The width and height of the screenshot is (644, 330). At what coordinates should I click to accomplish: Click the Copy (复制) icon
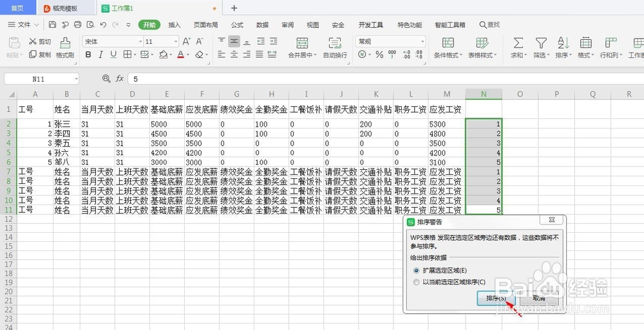pyautogui.click(x=33, y=54)
